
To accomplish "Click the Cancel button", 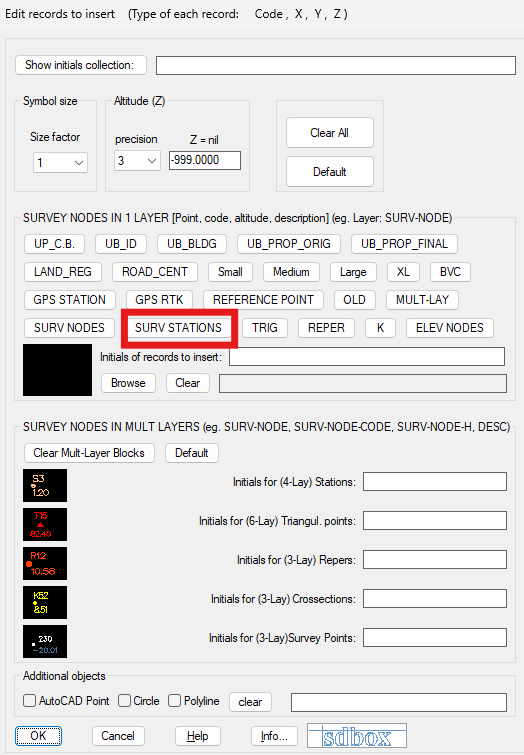I will pos(118,736).
